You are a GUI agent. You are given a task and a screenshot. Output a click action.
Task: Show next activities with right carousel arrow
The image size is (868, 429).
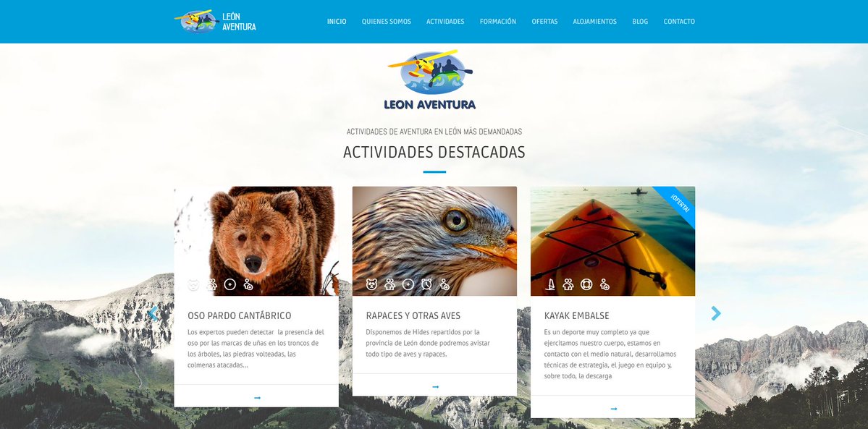point(716,313)
